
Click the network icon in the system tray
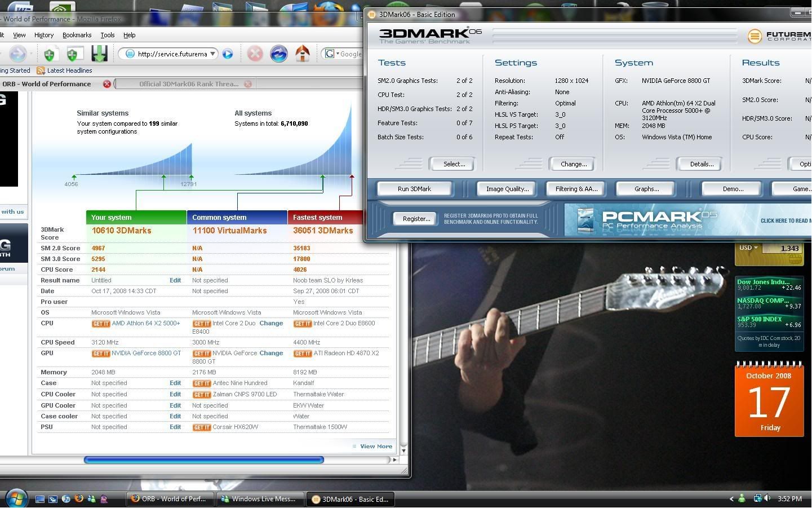758,498
